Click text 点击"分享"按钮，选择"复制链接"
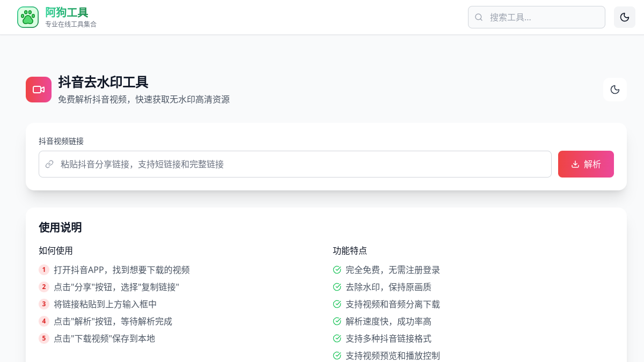 click(116, 287)
